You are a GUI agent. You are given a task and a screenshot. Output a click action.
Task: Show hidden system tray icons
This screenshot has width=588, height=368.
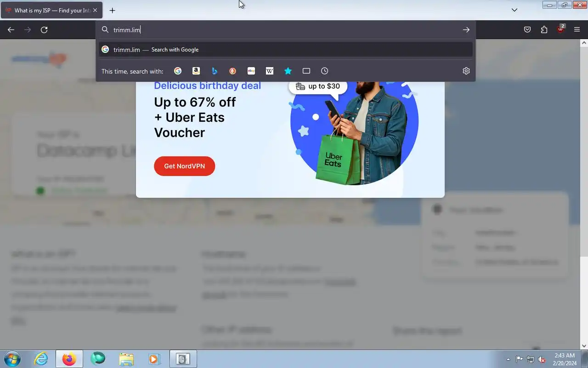(x=508, y=359)
